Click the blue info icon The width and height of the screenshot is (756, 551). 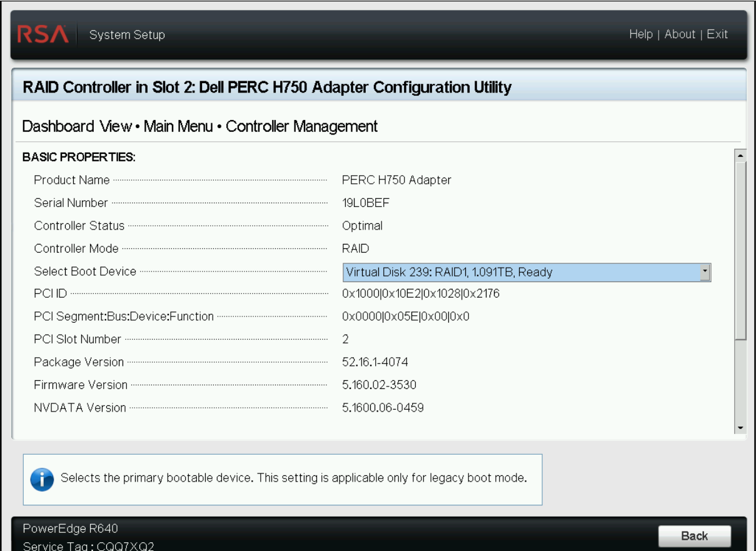pyautogui.click(x=43, y=479)
